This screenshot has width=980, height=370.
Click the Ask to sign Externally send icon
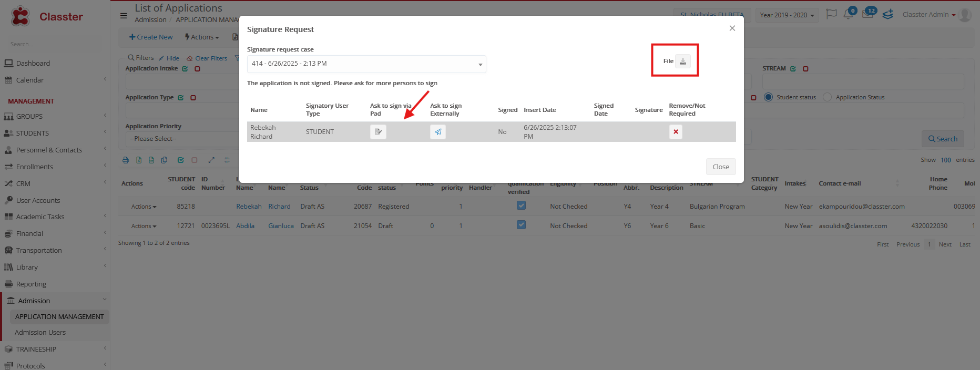pyautogui.click(x=437, y=132)
